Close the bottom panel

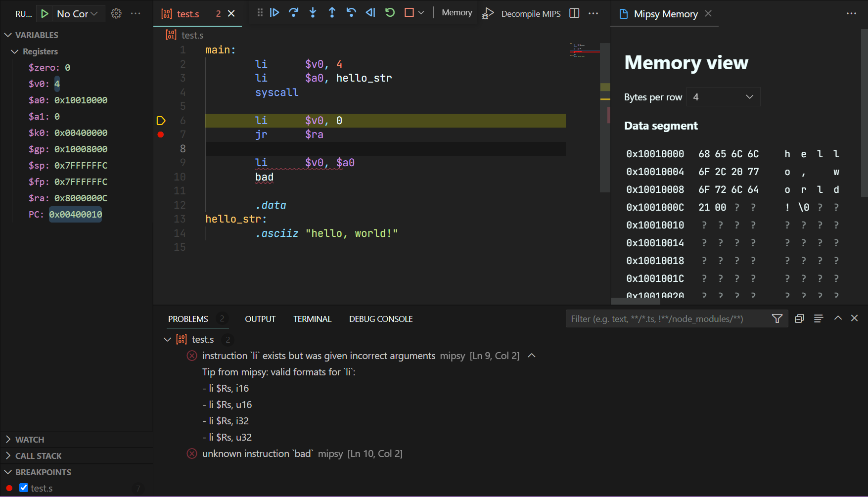[x=854, y=318]
